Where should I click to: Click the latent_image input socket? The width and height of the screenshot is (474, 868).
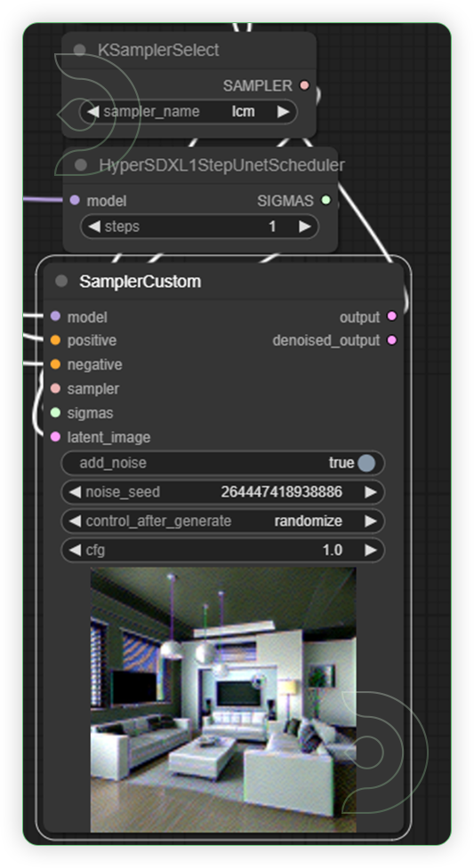pos(55,437)
